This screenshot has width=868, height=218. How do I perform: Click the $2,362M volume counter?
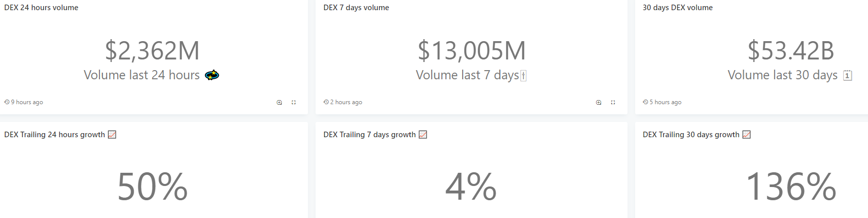[152, 51]
